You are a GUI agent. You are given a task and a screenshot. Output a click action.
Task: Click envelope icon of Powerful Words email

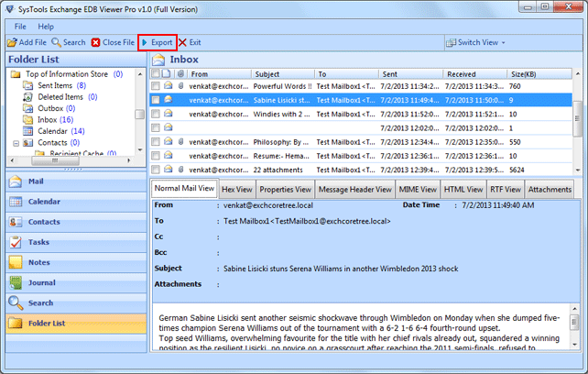tap(168, 85)
